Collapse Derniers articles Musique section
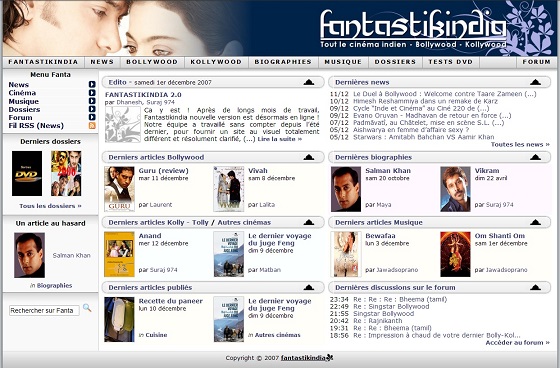Viewport: 560px width, 368px height. tap(535, 222)
